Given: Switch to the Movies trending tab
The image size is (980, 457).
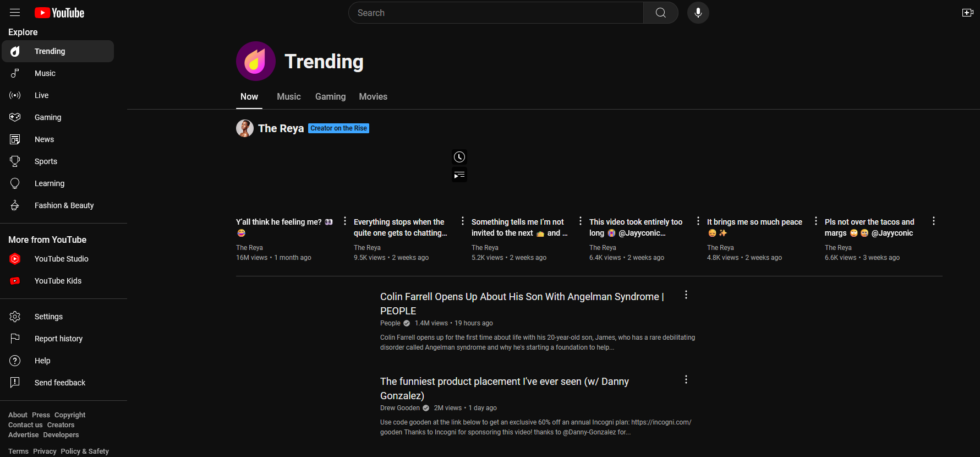Looking at the screenshot, I should tap(373, 96).
